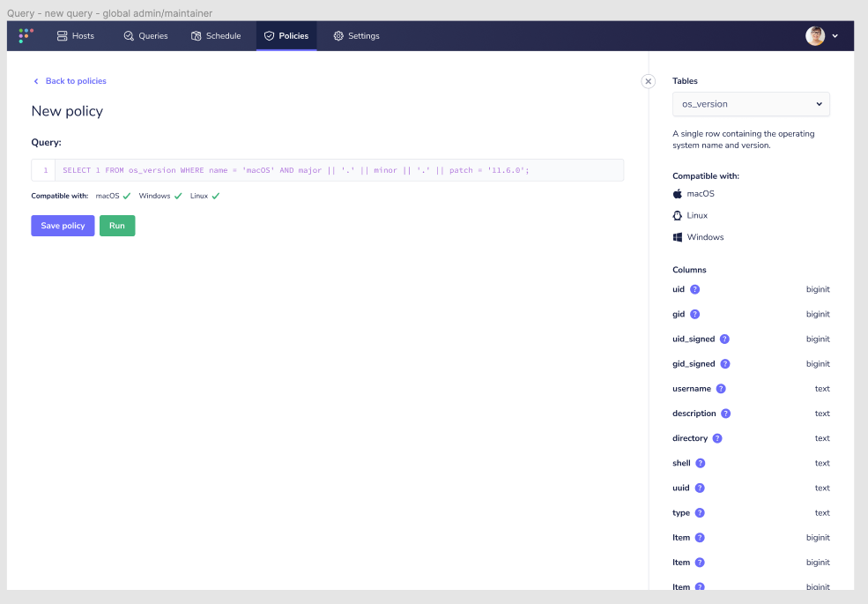Run the policy query

[117, 225]
